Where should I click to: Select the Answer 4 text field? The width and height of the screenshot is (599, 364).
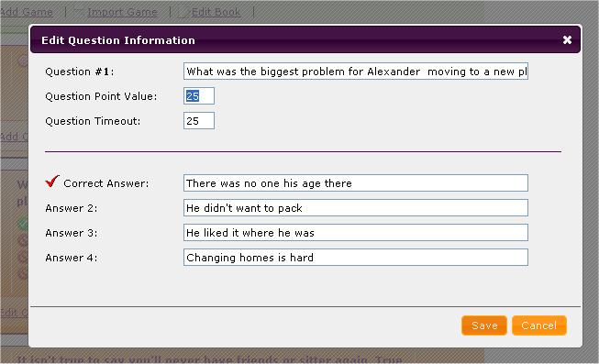click(356, 258)
